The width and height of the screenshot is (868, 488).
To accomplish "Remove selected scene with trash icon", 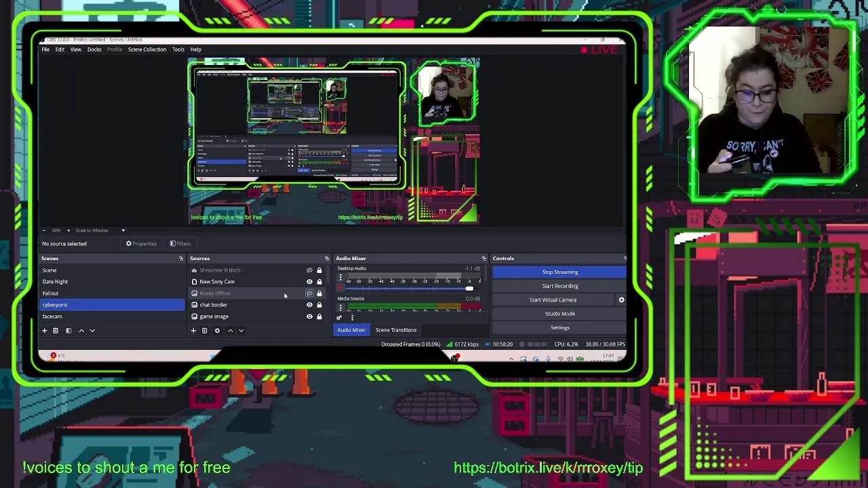I will pyautogui.click(x=56, y=331).
